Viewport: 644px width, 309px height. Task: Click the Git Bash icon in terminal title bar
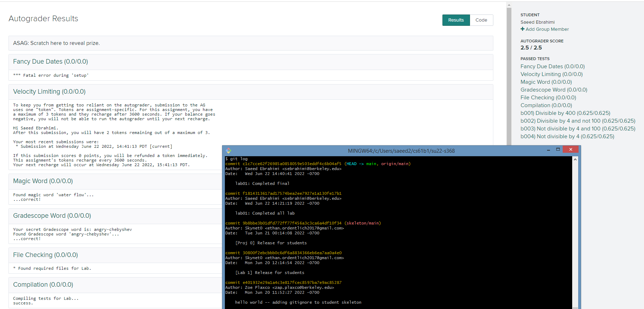click(x=228, y=151)
